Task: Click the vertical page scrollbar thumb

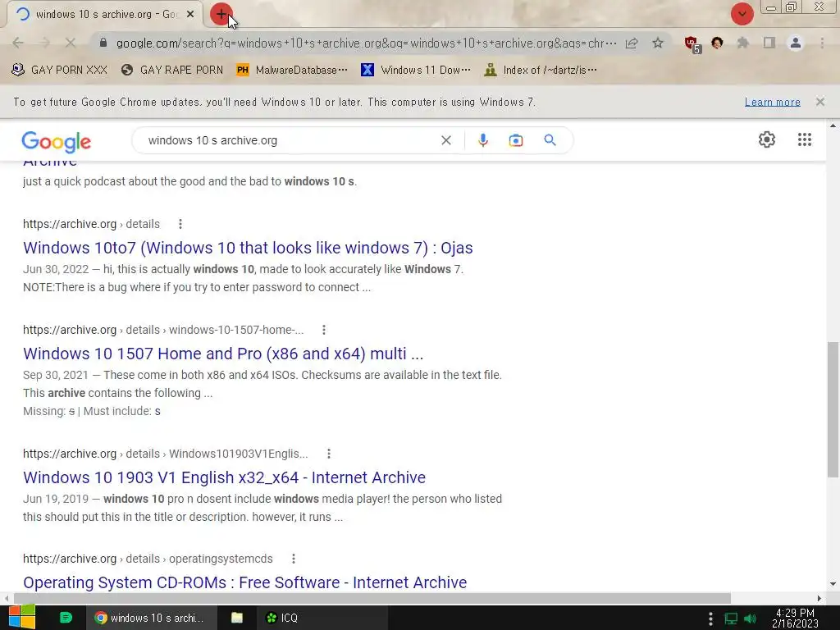Action: pyautogui.click(x=833, y=409)
